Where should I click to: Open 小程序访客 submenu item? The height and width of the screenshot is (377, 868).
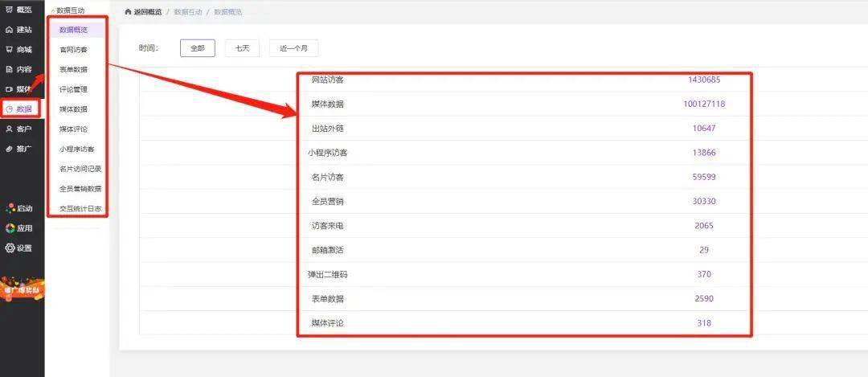pyautogui.click(x=77, y=149)
